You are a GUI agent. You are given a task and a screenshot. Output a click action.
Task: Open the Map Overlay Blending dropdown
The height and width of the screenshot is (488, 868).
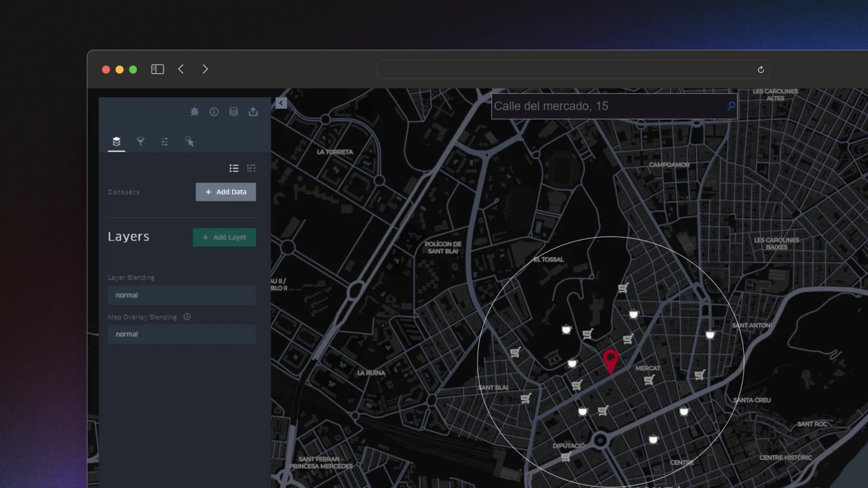coord(182,334)
